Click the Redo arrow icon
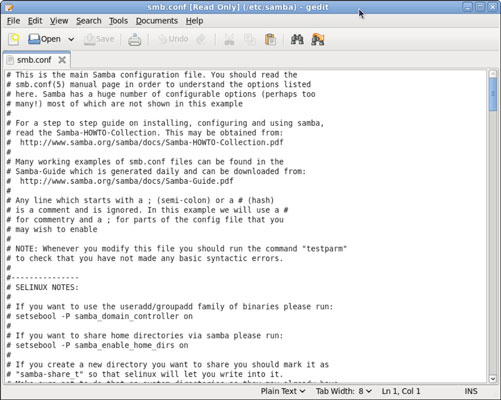 pos(201,39)
